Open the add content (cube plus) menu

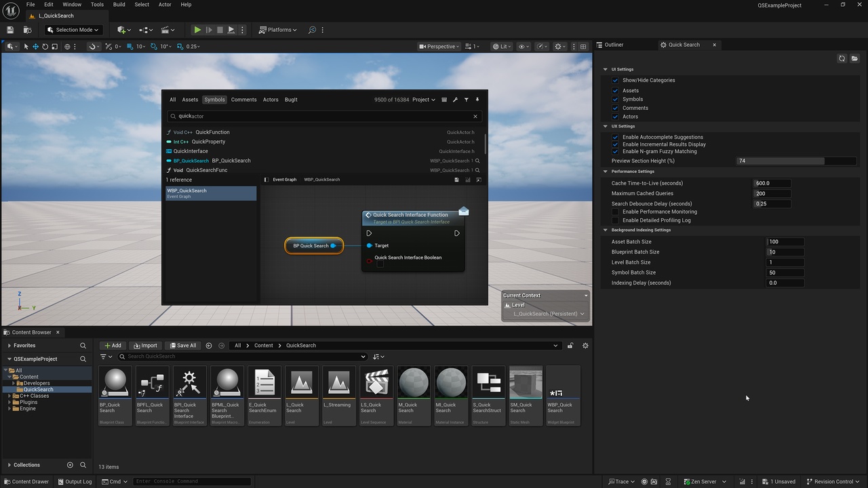[123, 30]
